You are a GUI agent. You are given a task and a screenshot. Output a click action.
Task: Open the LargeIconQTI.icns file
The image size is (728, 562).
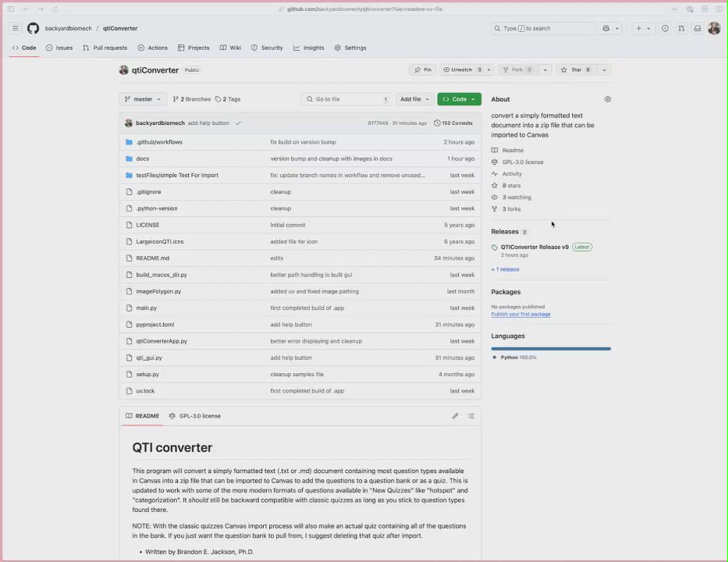[160, 241]
